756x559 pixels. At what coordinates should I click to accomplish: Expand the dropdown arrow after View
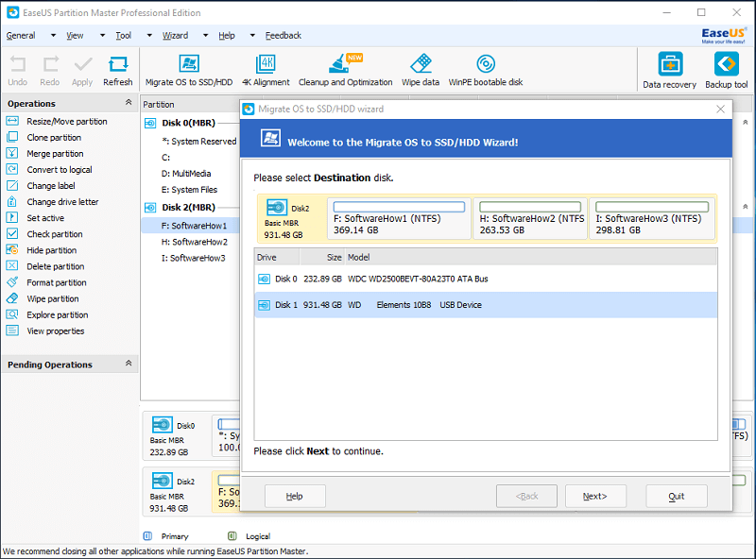point(102,36)
